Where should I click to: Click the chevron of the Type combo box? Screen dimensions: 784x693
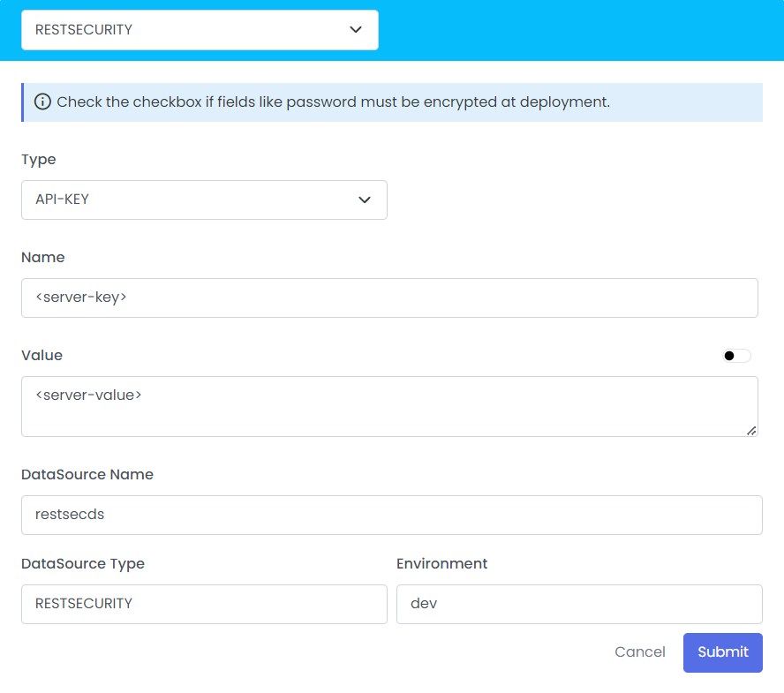[365, 200]
